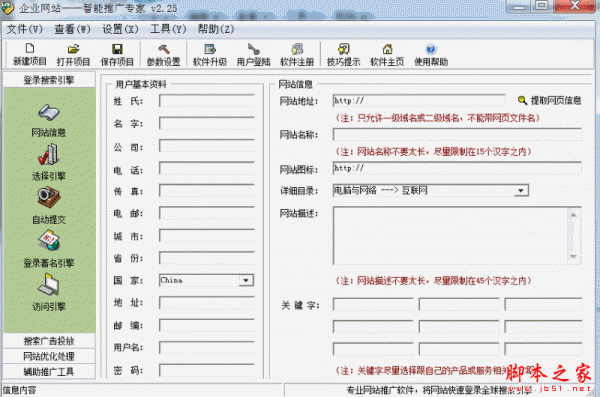600x397 pixels.
Task: Focus the 城市 input field
Action: coord(207,236)
